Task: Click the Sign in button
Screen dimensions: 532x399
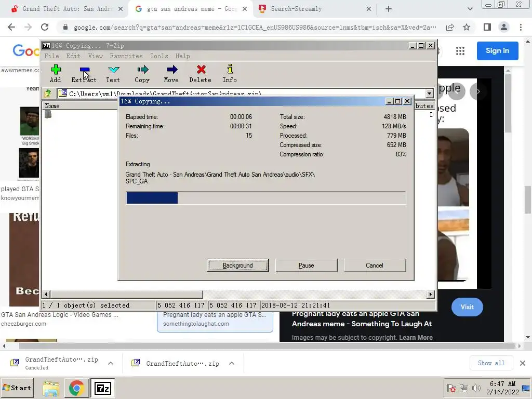Action: click(x=497, y=50)
